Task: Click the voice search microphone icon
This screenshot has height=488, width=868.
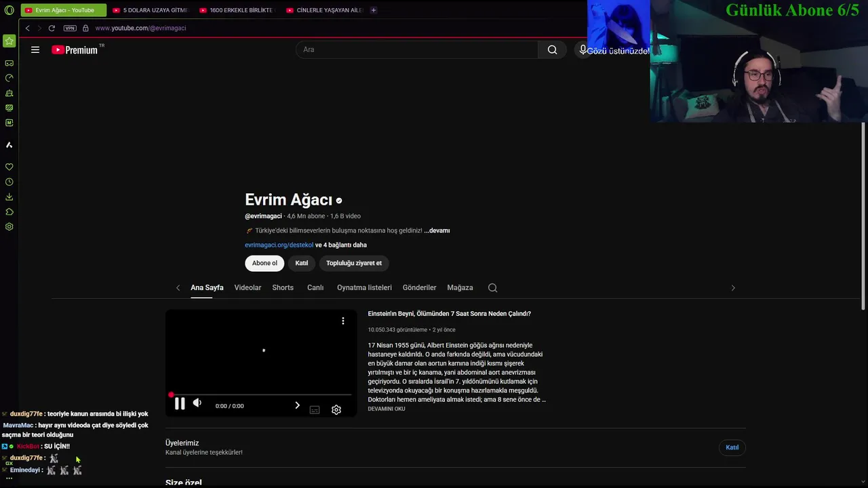Action: pos(583,49)
